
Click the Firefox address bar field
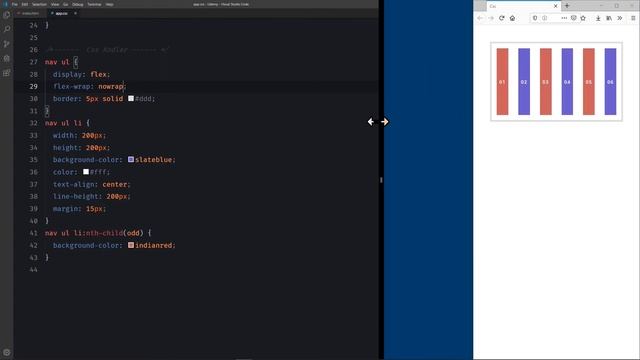pos(554,18)
